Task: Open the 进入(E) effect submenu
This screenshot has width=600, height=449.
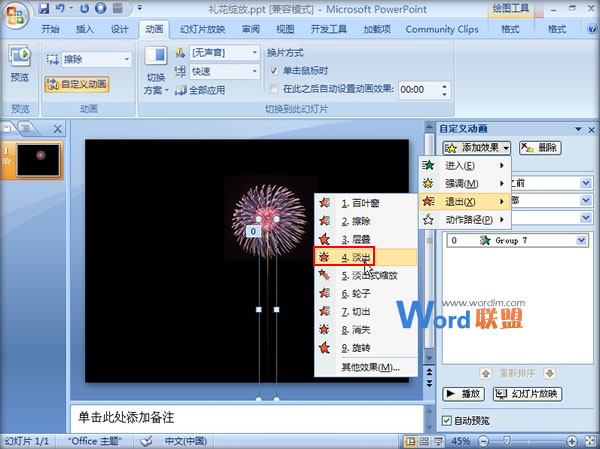Action: tap(465, 165)
